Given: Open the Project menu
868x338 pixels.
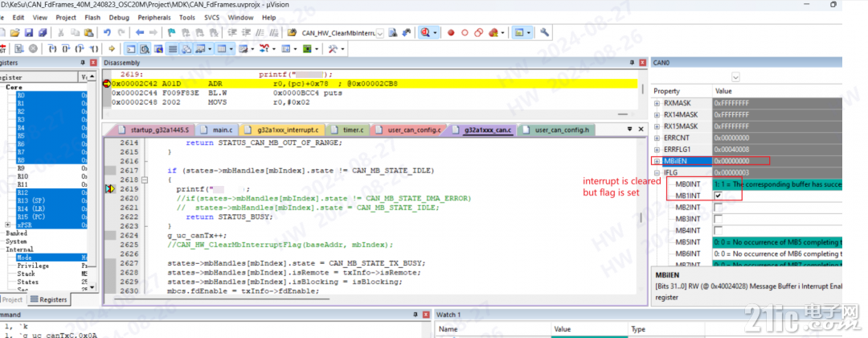Looking at the screenshot, I should tap(66, 18).
